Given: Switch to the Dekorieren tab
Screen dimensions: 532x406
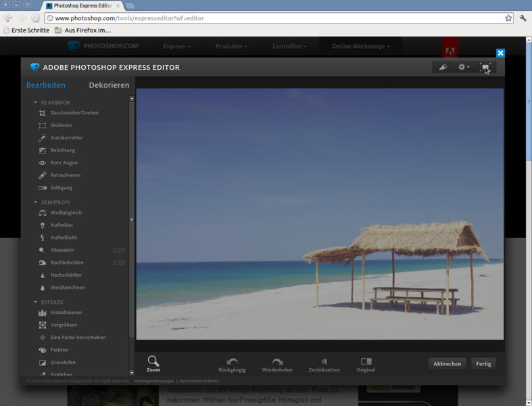Looking at the screenshot, I should 109,85.
